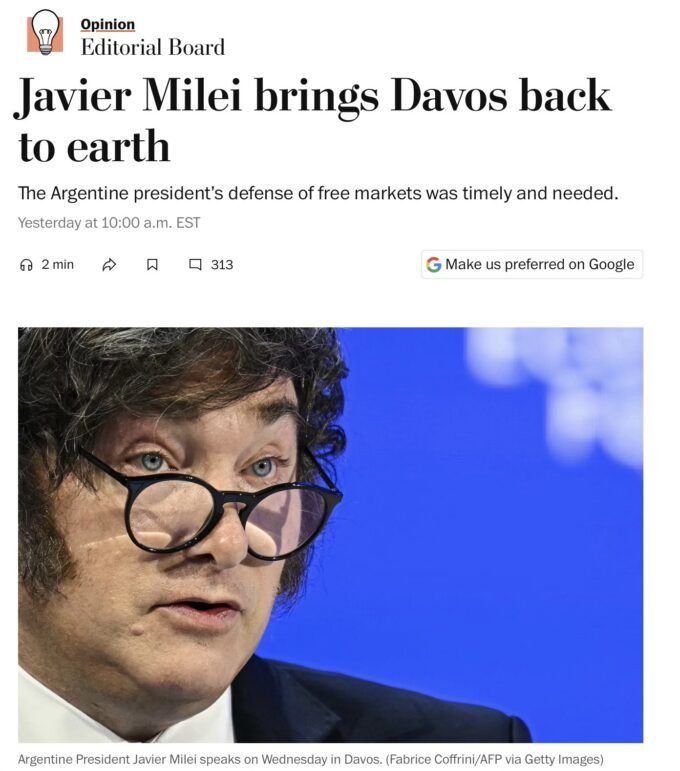
Task: Open the Opinion section link
Action: pyautogui.click(x=107, y=25)
